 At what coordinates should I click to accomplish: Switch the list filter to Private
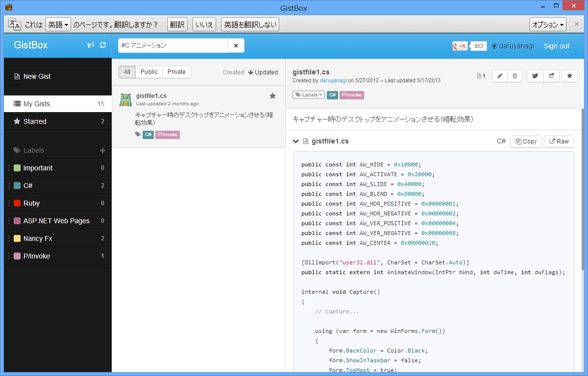point(176,71)
